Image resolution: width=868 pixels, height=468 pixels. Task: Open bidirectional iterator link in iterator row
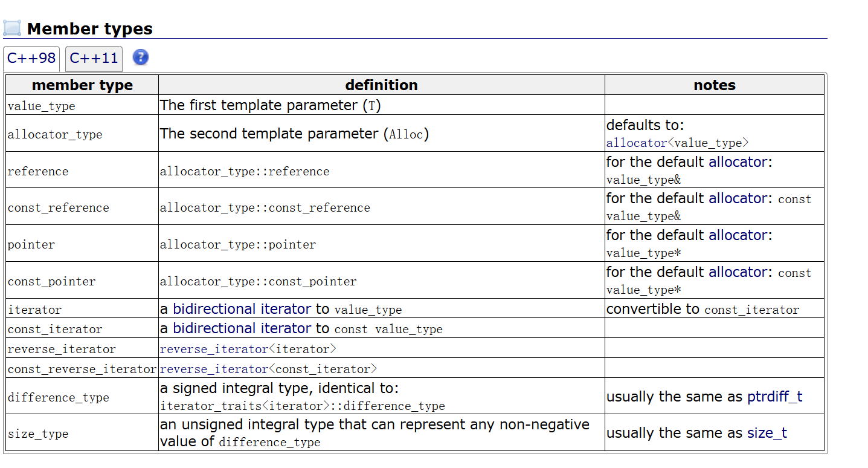242,309
